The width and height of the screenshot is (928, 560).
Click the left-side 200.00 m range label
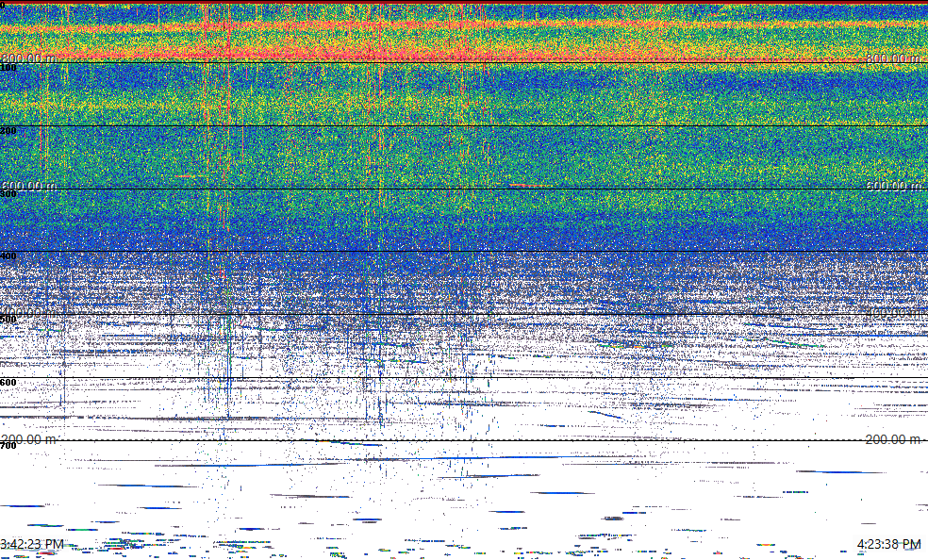pyautogui.click(x=28, y=439)
